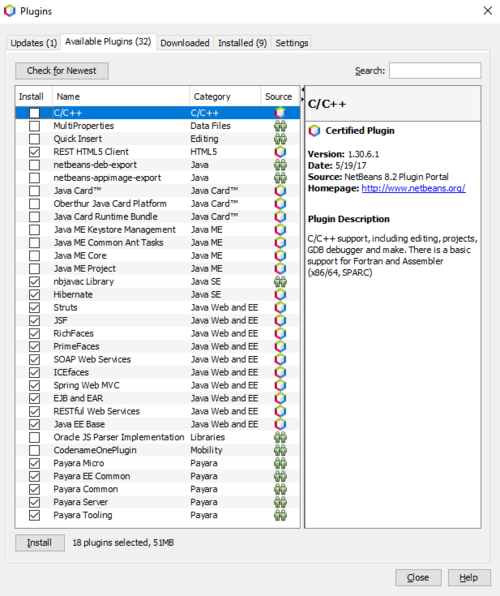Click the community source icon for MultiProperties

280,126
